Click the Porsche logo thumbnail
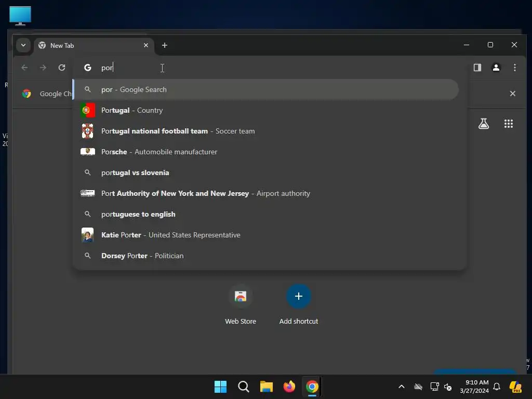The image size is (532, 399). 87,152
